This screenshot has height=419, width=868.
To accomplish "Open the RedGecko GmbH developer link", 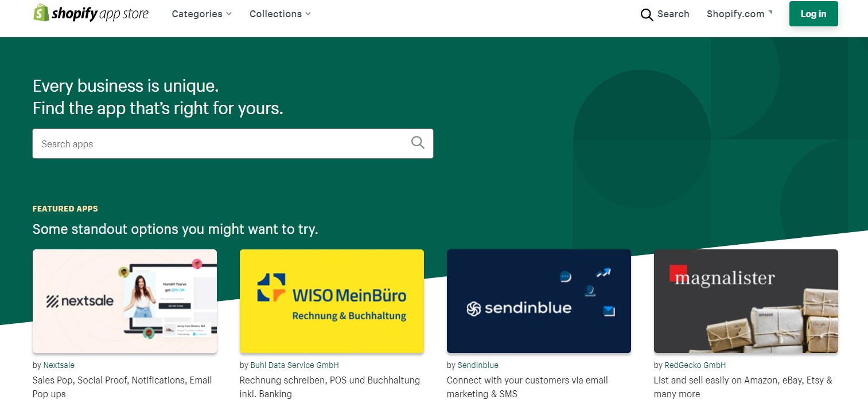I will click(x=695, y=365).
